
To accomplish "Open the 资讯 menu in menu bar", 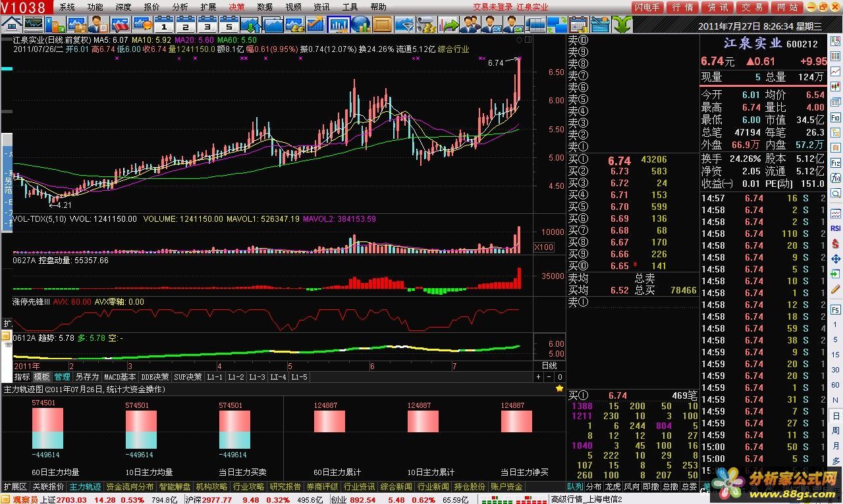I will click(321, 7).
